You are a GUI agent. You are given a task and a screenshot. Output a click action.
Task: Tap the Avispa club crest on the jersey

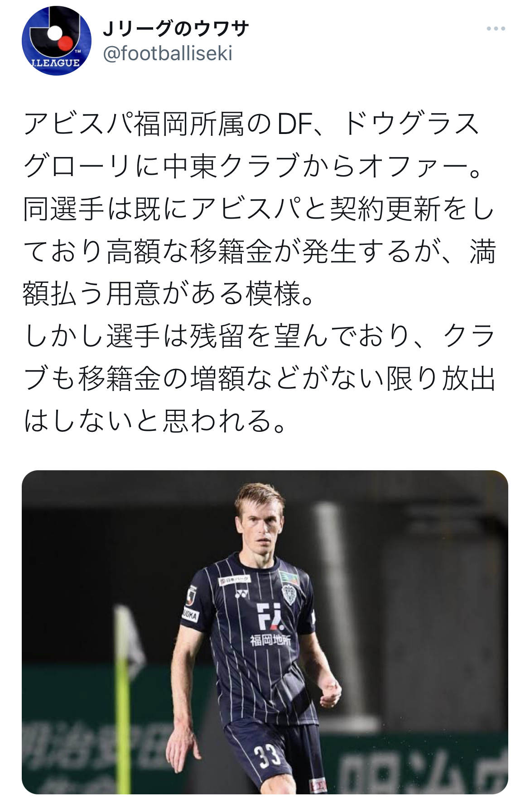pyautogui.click(x=289, y=594)
